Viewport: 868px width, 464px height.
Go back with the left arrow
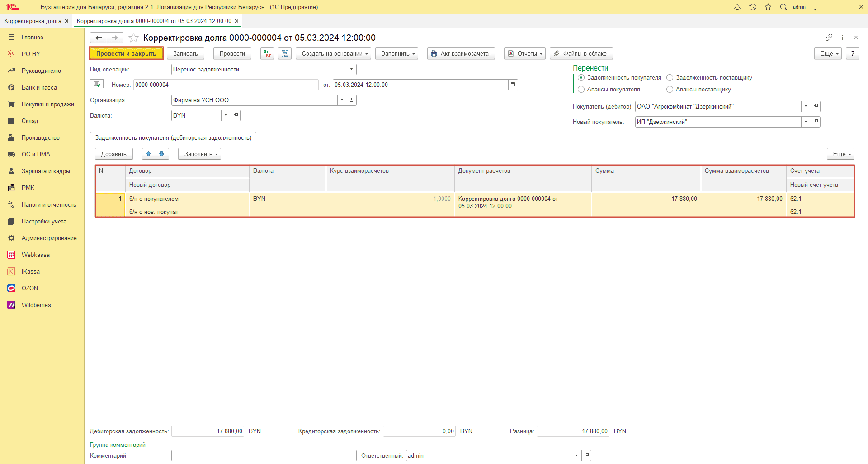[x=99, y=38]
